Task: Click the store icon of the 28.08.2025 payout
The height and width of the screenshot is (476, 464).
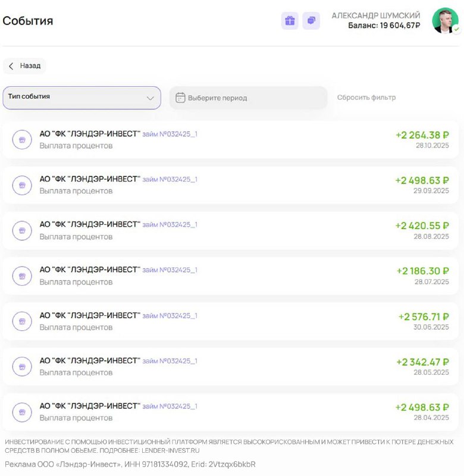Action: 22,231
